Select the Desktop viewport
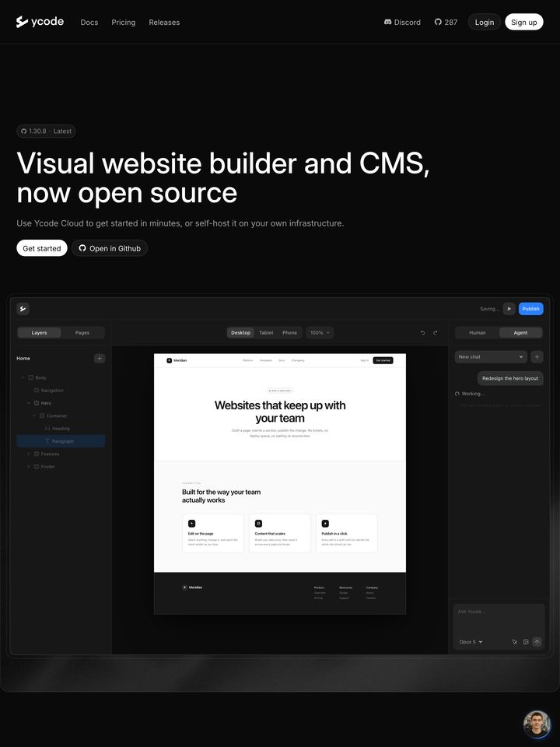The image size is (560, 747). point(240,332)
